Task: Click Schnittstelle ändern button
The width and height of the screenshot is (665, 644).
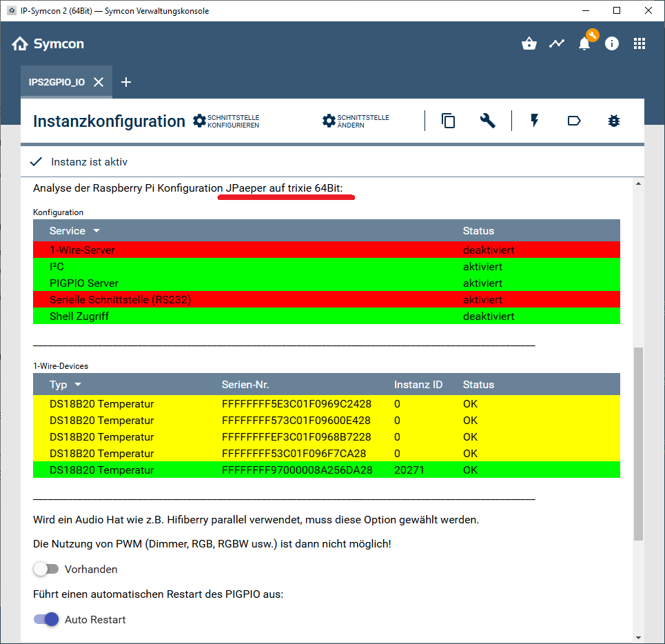Action: [356, 121]
